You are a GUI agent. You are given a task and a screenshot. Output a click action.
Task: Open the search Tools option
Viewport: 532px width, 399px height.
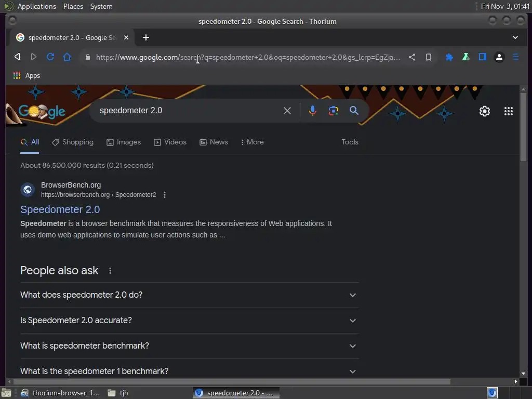350,142
